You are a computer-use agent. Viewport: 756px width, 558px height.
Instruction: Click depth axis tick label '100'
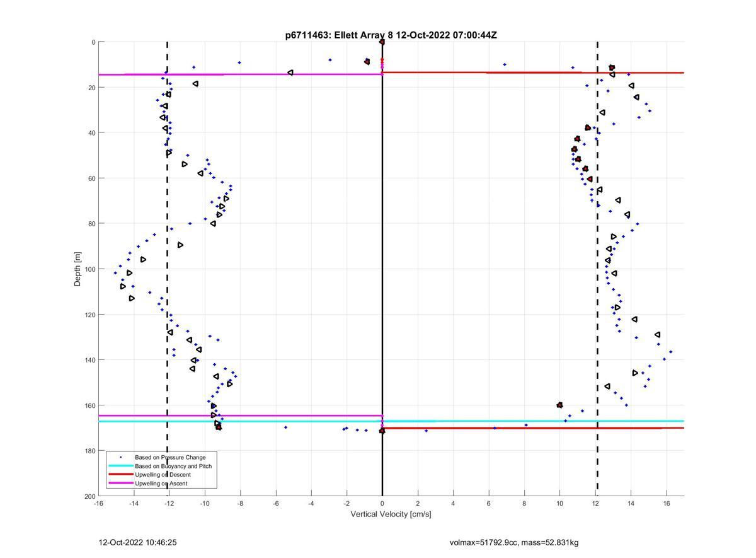89,269
